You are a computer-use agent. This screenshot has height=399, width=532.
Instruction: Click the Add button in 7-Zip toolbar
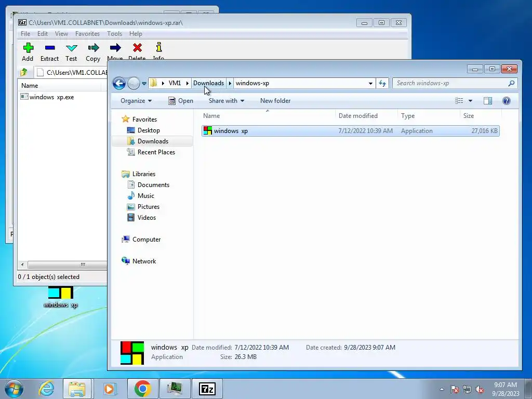point(28,52)
